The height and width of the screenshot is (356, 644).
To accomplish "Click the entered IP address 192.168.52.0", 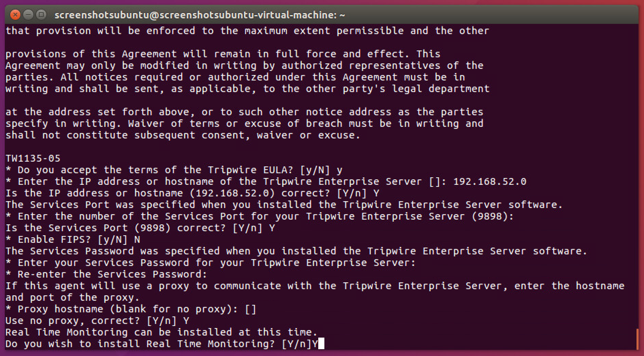I will pyautogui.click(x=490, y=181).
